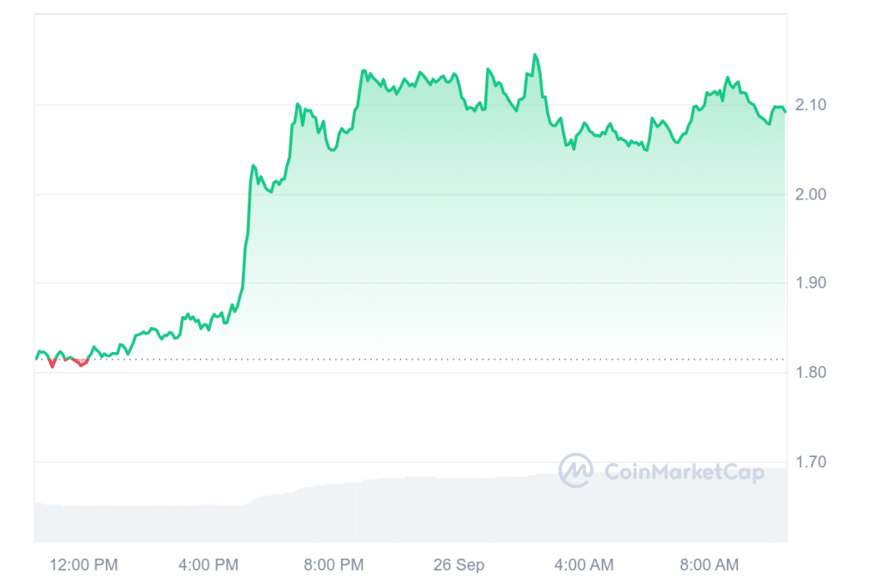882x588 pixels.
Task: Select the 12:00 PM time axis label
Action: 84,565
